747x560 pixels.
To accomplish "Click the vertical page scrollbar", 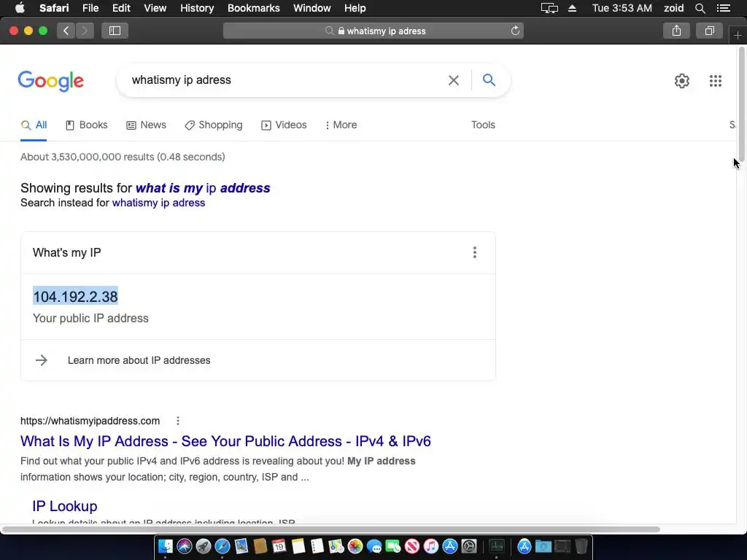I will pyautogui.click(x=742, y=103).
